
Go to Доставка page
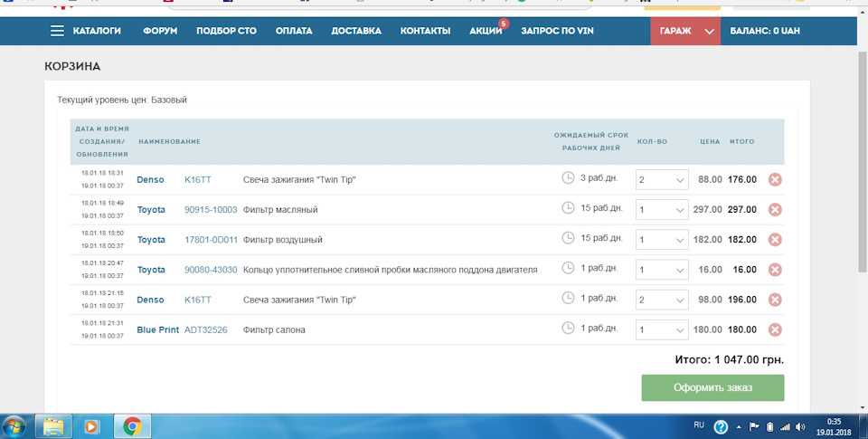(356, 31)
